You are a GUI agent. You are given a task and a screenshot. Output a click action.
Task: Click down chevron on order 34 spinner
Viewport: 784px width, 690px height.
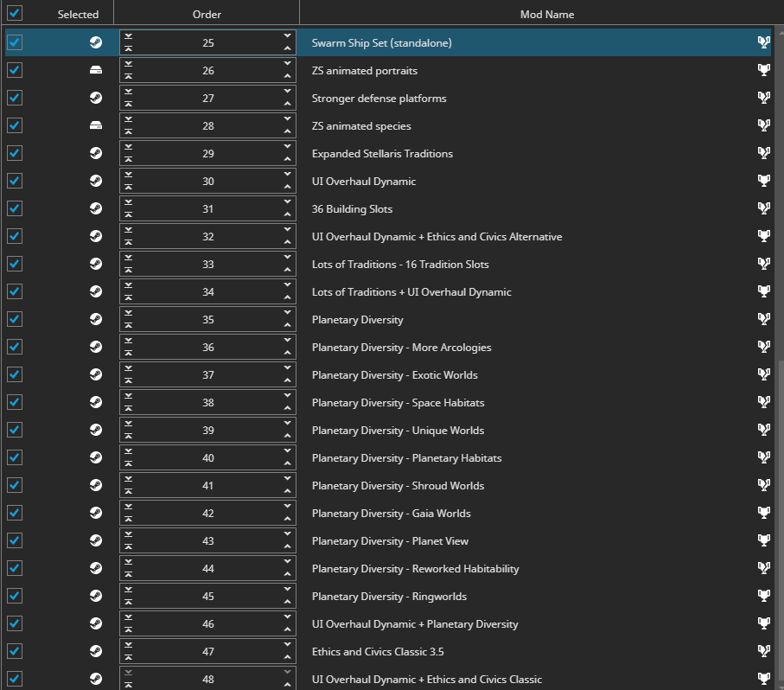pos(287,285)
